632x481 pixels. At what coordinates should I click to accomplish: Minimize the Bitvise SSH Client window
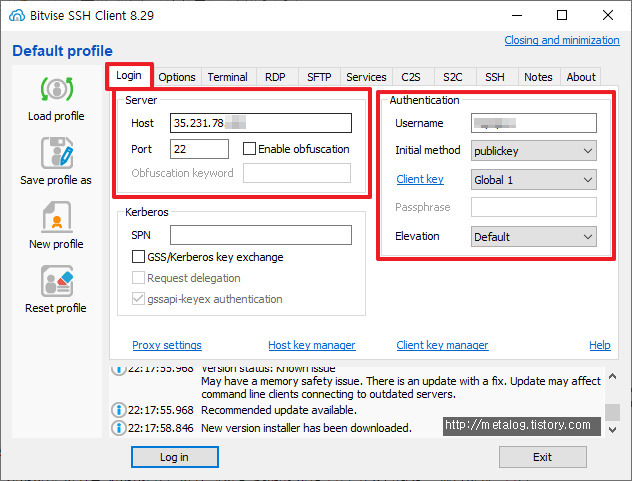click(x=517, y=15)
